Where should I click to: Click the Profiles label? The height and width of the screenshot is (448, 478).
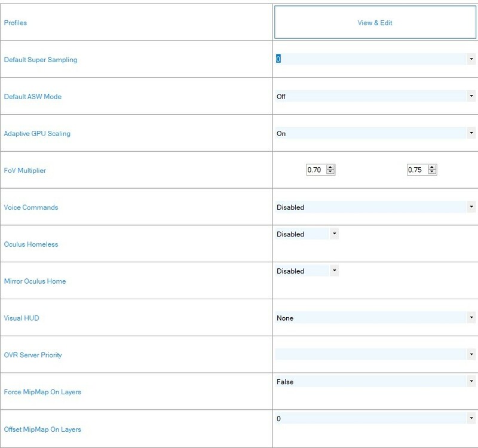(16, 23)
